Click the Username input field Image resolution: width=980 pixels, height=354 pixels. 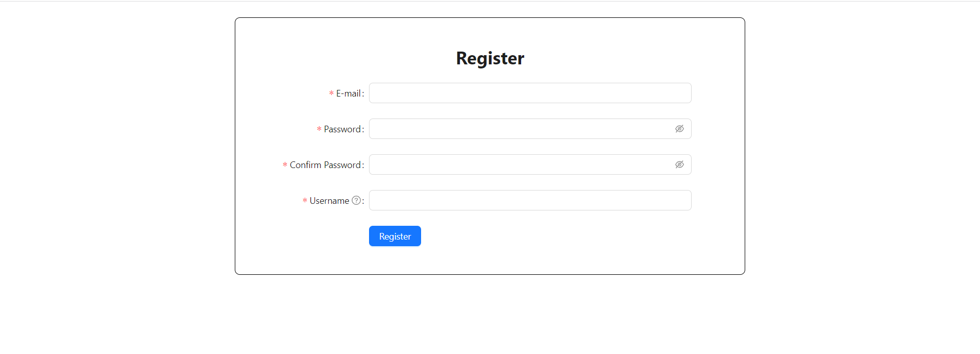pyautogui.click(x=529, y=200)
